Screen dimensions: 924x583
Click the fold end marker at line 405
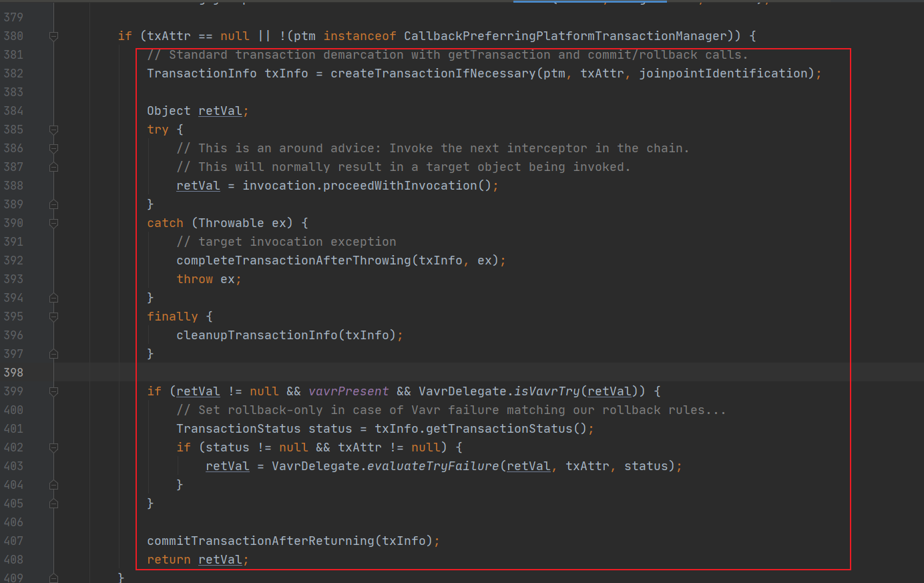pos(54,504)
